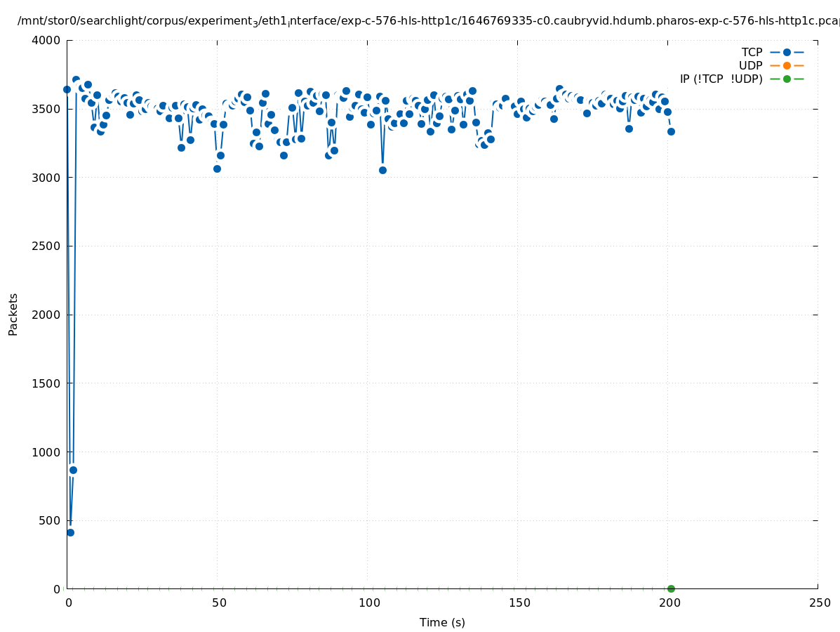The image size is (840, 632).
Task: Click the orange UDP legend marker
Action: [x=787, y=65]
